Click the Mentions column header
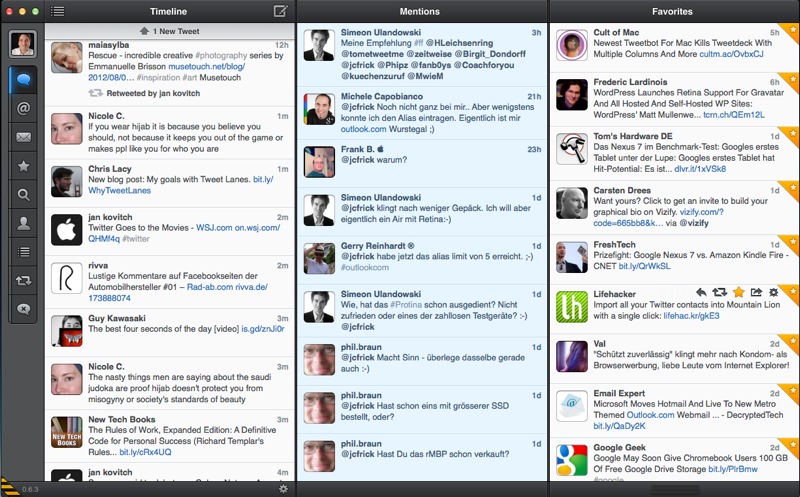Screen dimensions: 800x497 click(419, 11)
